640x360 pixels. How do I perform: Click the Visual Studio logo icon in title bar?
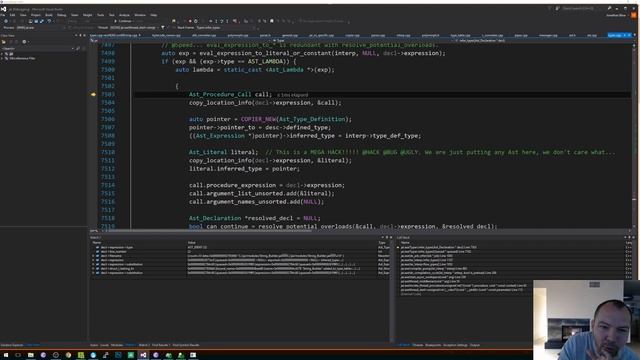click(x=3, y=9)
